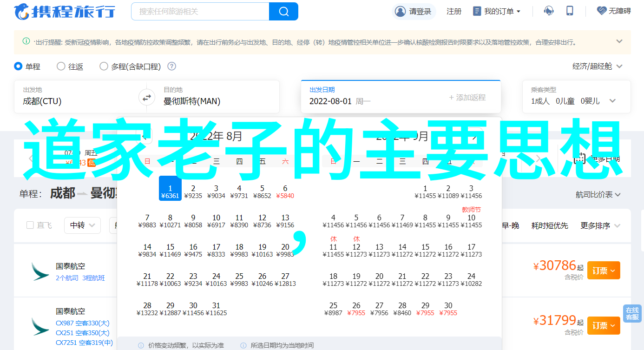The image size is (644, 350).
Task: Select September 24 priced ¥10282
Action: pos(471,279)
